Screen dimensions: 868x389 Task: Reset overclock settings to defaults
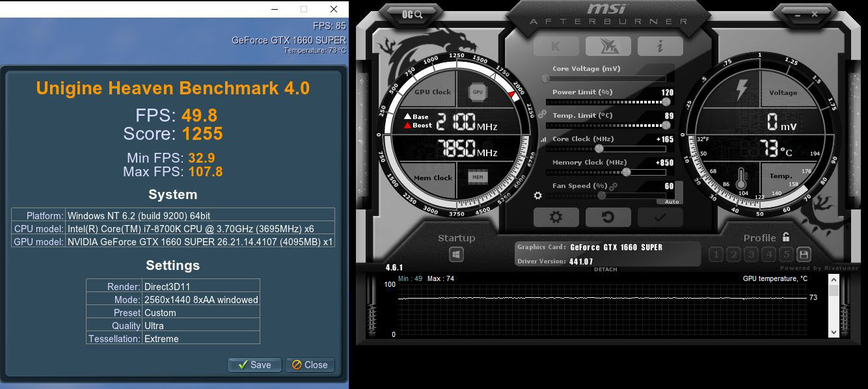pyautogui.click(x=608, y=217)
